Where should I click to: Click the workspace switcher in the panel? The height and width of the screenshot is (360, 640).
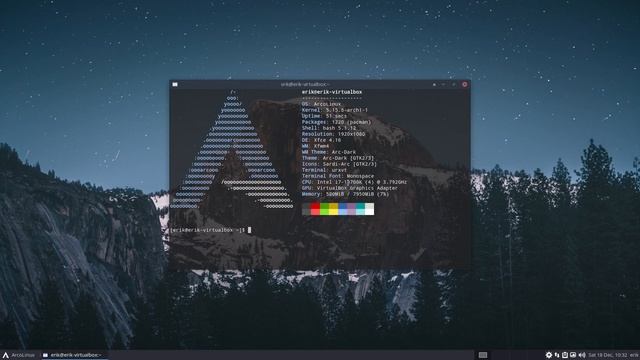tap(483, 355)
